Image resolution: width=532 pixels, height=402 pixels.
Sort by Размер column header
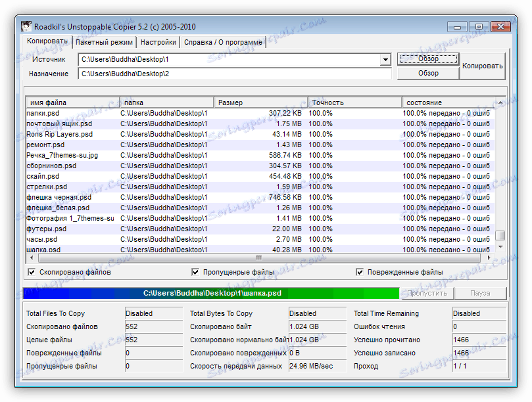(261, 102)
